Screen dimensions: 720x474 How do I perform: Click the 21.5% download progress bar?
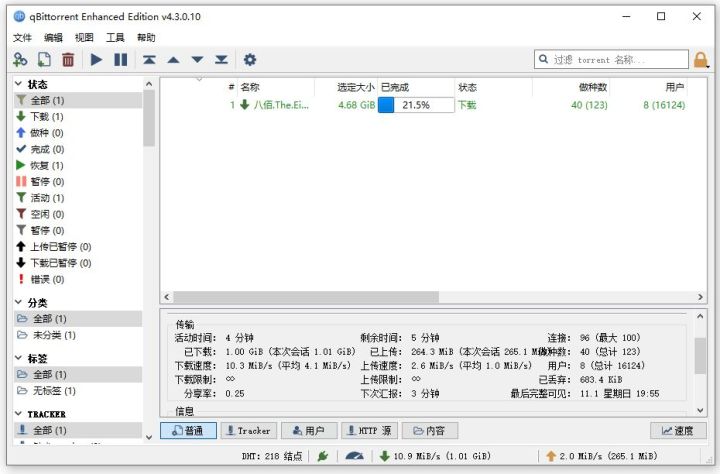point(416,105)
